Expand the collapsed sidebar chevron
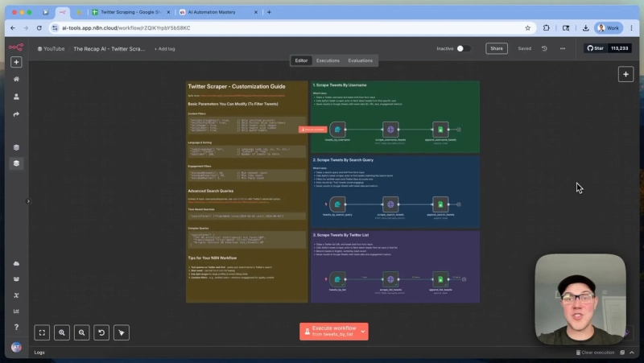 coord(28,201)
